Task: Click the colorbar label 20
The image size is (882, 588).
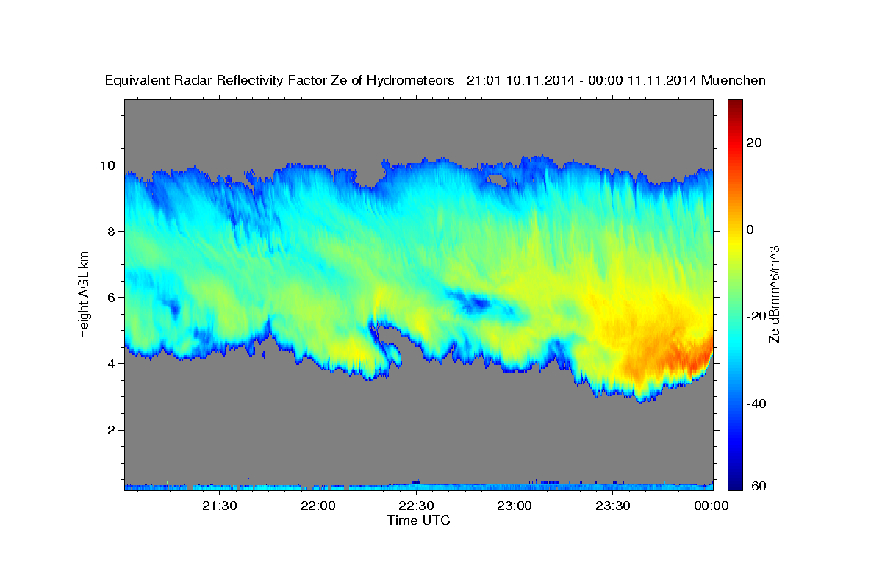Action: (756, 143)
